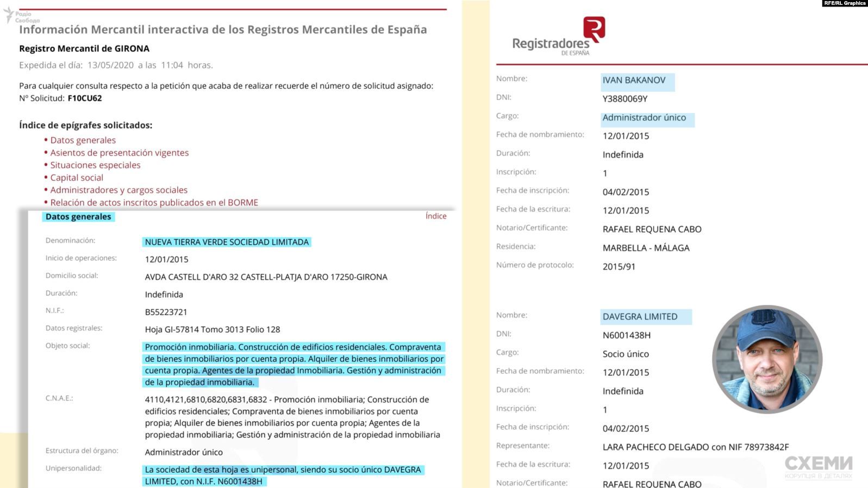The height and width of the screenshot is (488, 868).
Task: Open the circular portrait photo
Action: tap(767, 359)
